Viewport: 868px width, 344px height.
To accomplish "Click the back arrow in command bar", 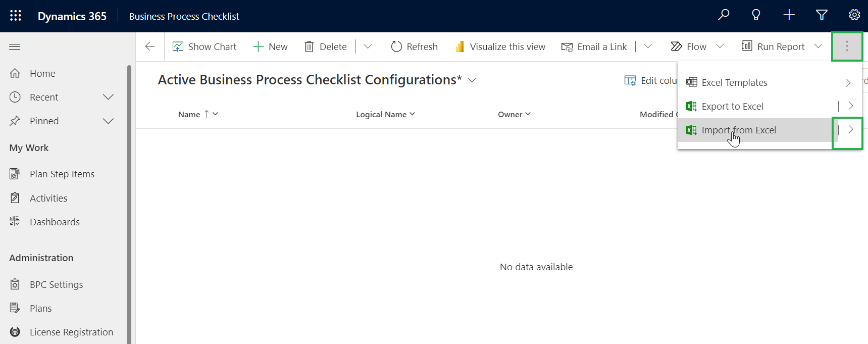I will coord(150,46).
